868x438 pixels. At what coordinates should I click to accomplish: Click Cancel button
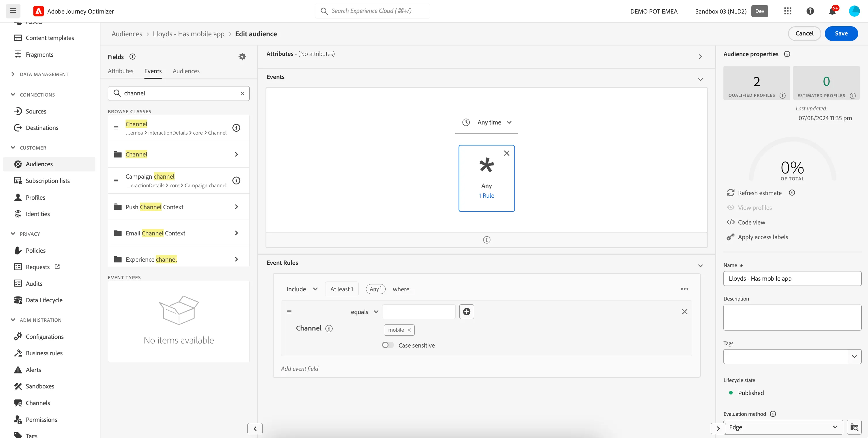point(804,33)
